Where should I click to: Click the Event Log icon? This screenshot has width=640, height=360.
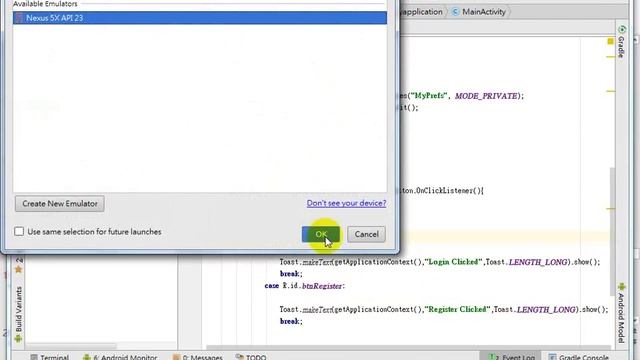click(x=493, y=357)
